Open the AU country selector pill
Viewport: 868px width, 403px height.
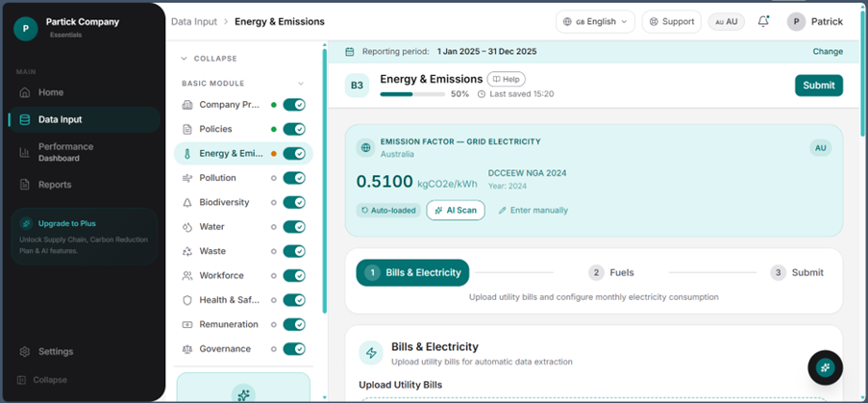tap(727, 21)
